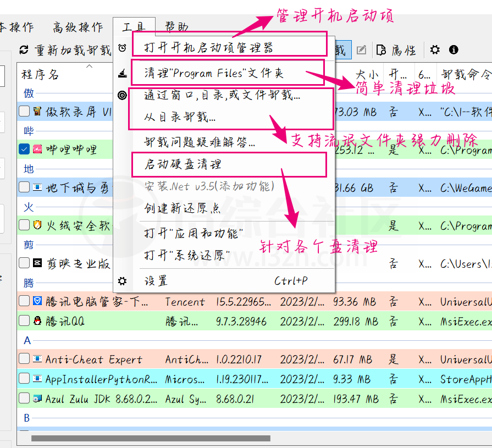Click the 哔哩哔哩 app icon

pyautogui.click(x=37, y=149)
